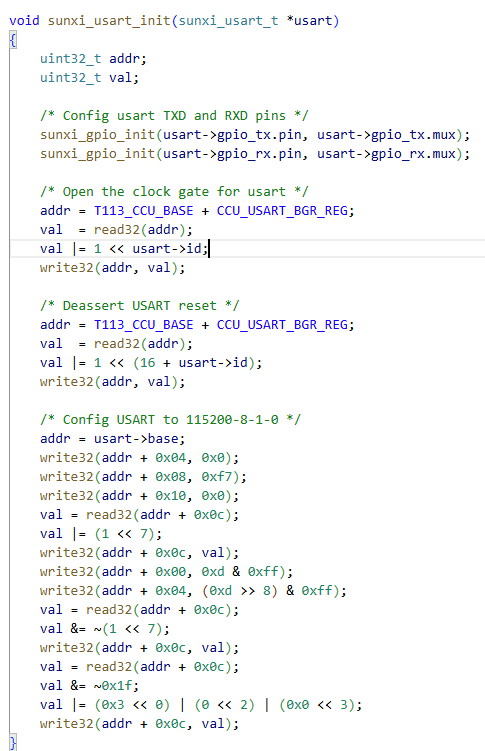Click usart->gpio_tx.pin argument

(232, 135)
